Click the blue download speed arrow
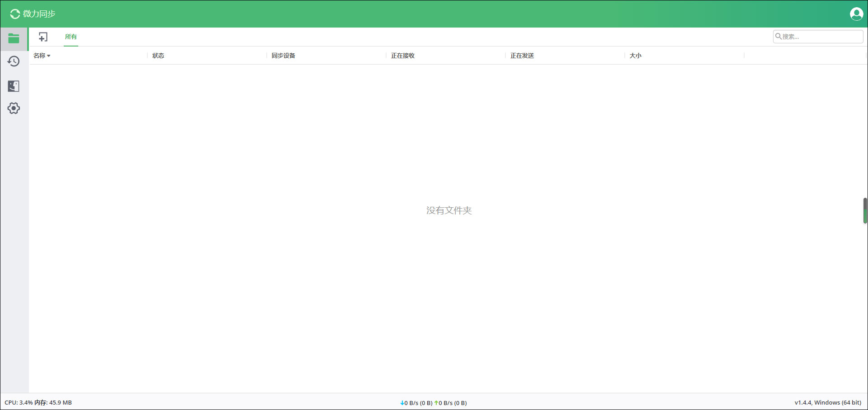The image size is (868, 410). pyautogui.click(x=402, y=403)
